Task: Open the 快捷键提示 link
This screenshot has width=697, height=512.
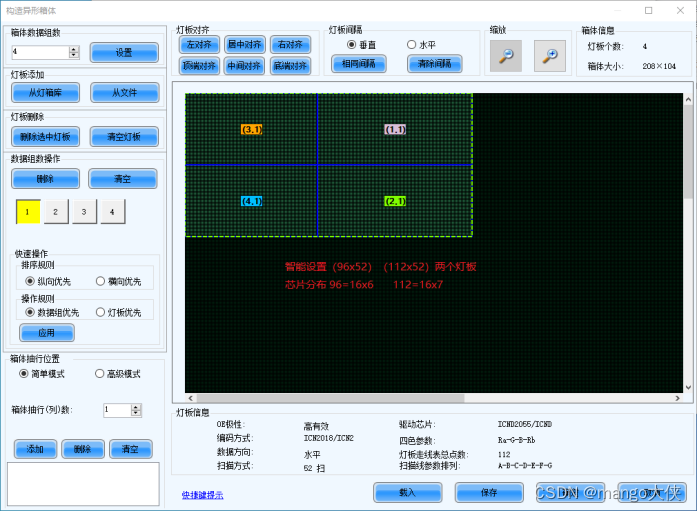Action: 202,495
